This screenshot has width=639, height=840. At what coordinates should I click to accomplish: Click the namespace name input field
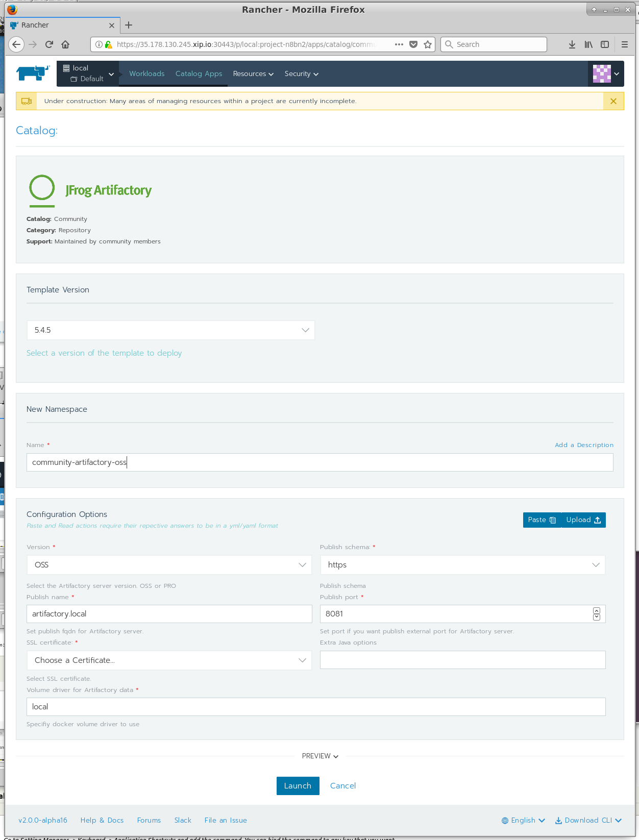pyautogui.click(x=319, y=462)
